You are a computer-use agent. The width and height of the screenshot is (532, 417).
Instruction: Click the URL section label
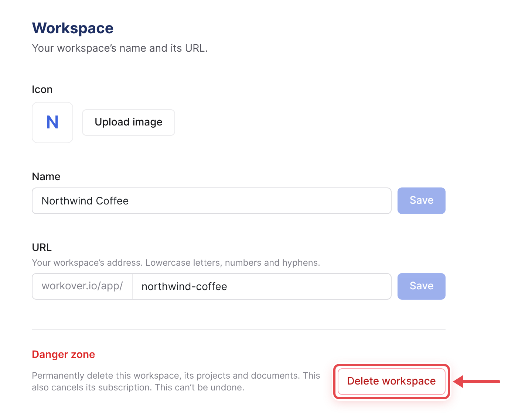click(42, 248)
